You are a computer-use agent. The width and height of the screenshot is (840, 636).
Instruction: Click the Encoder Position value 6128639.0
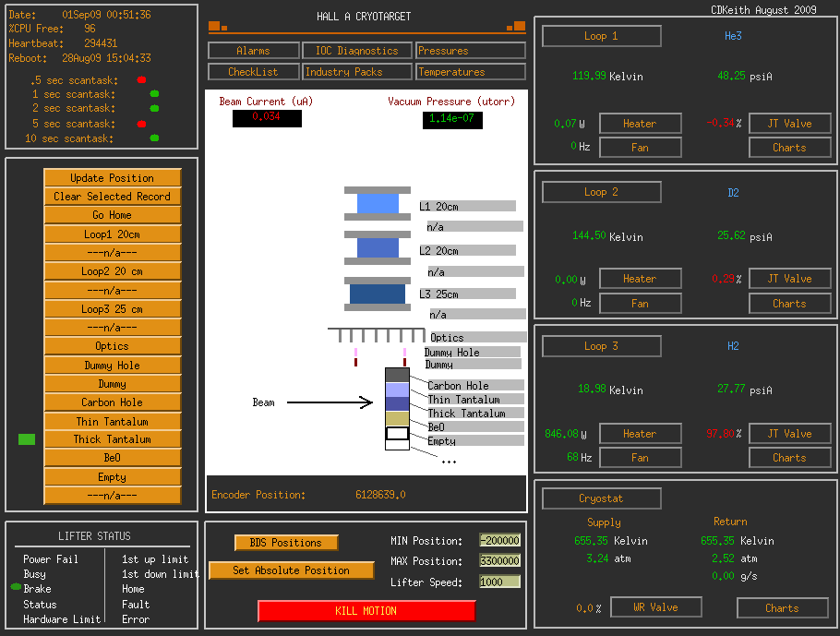coord(380,495)
